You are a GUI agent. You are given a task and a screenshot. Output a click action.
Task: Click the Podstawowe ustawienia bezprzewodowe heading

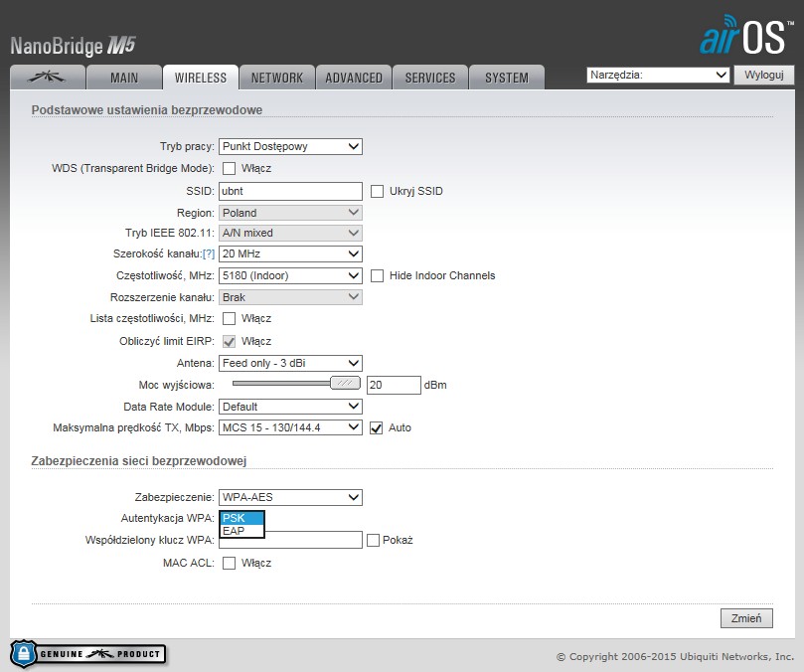[x=147, y=109]
